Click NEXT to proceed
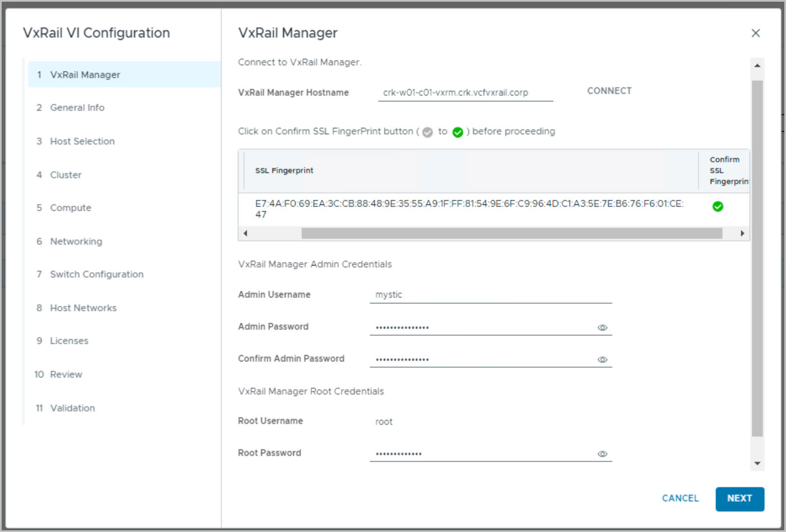The height and width of the screenshot is (532, 786). tap(739, 498)
